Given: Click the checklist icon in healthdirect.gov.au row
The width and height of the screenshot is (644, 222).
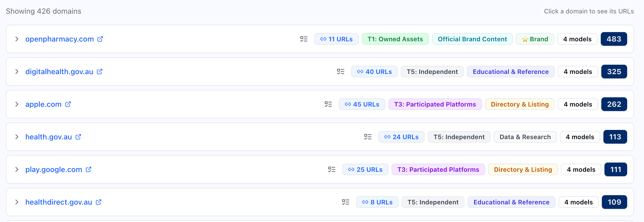Looking at the screenshot, I should [x=346, y=202].
